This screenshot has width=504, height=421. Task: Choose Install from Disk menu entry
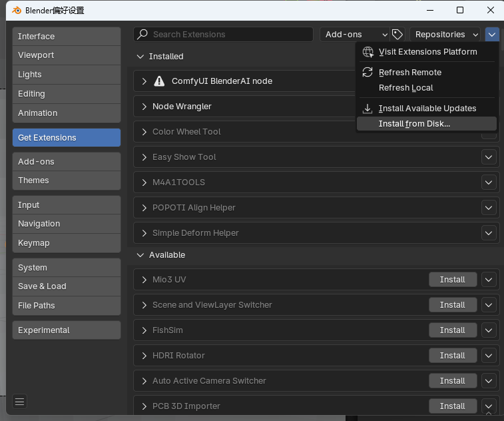point(414,124)
